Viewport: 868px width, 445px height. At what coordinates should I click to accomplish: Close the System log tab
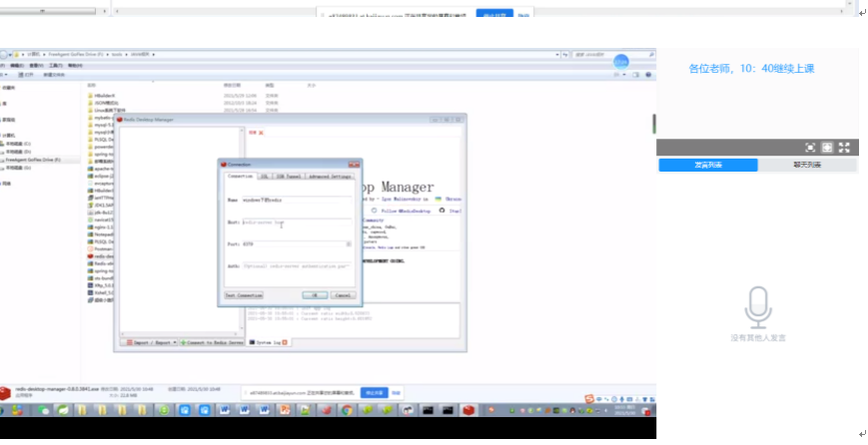pyautogui.click(x=286, y=342)
